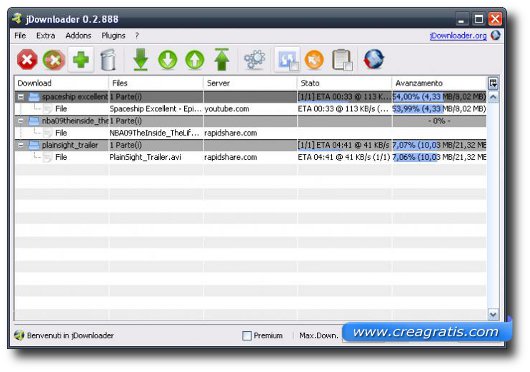
Task: Select the NBA09TheInside_TheLif... file name cell
Action: (x=155, y=133)
